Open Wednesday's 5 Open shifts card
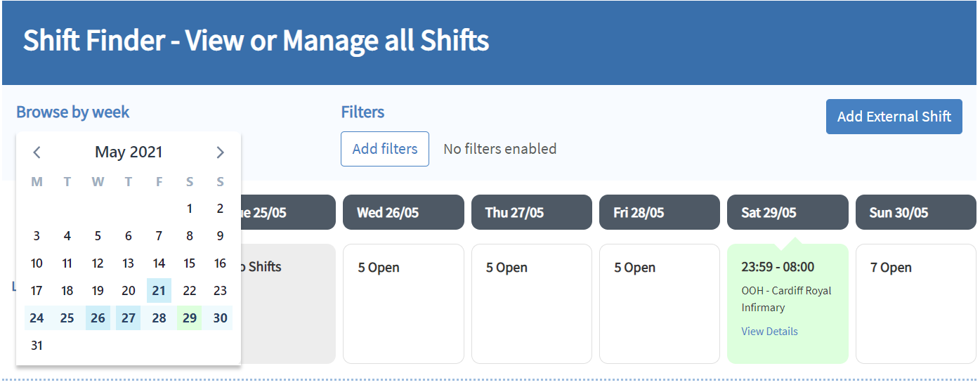The height and width of the screenshot is (392, 980). pos(403,303)
